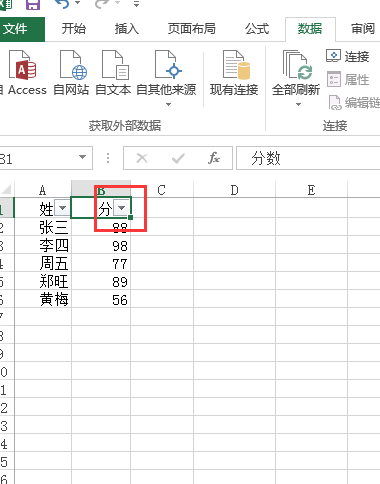Screen dimensions: 380x484
Task: Click the cell with score 98
Action: pos(101,246)
